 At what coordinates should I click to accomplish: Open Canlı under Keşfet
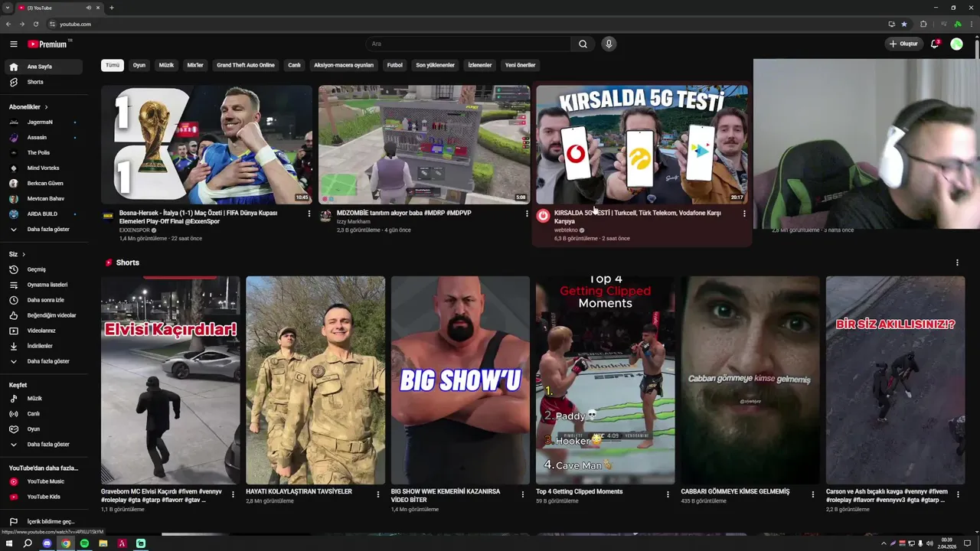(42, 414)
